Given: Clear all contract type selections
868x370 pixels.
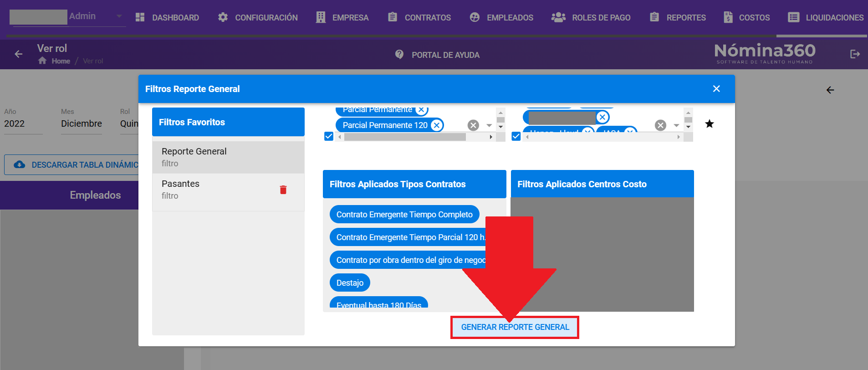Looking at the screenshot, I should click(474, 125).
